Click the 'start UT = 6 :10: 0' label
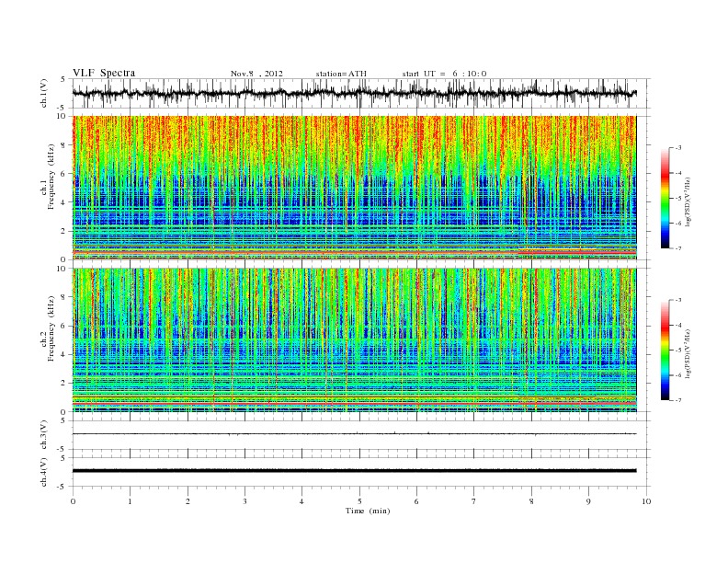The image size is (728, 563). click(x=444, y=74)
